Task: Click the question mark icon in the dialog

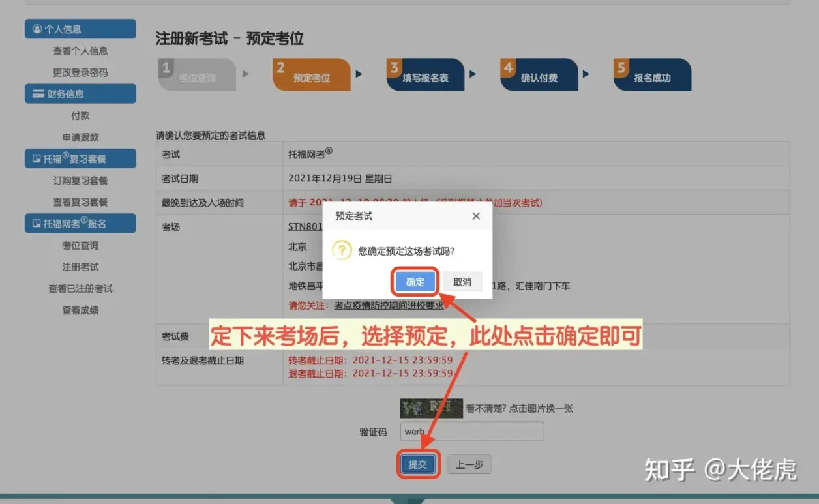Action: coord(342,250)
